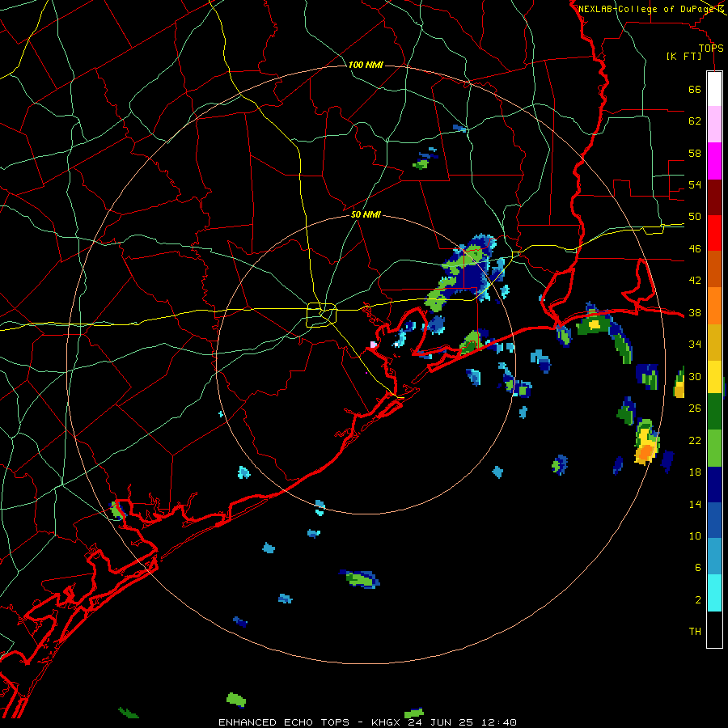Click the 'ENHANCED ECHO TOPS' title text

[x=284, y=722]
